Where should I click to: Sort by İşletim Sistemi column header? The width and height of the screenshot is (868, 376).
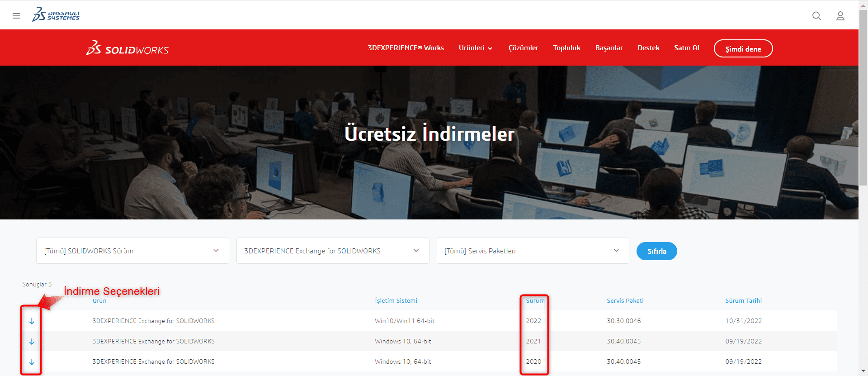tap(396, 301)
